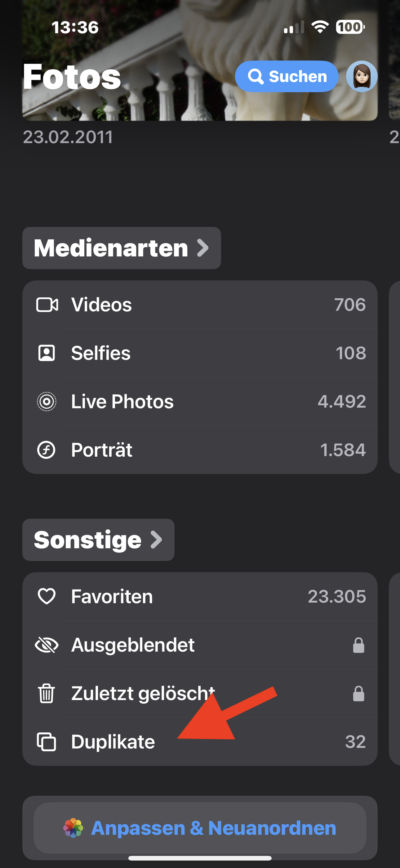Tap the Zuletzt gelöscht trash icon
Screen dimensions: 400x868
click(47, 693)
